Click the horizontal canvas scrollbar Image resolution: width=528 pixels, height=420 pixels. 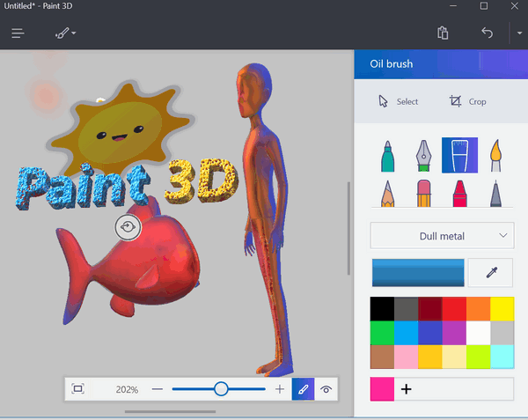point(170,411)
